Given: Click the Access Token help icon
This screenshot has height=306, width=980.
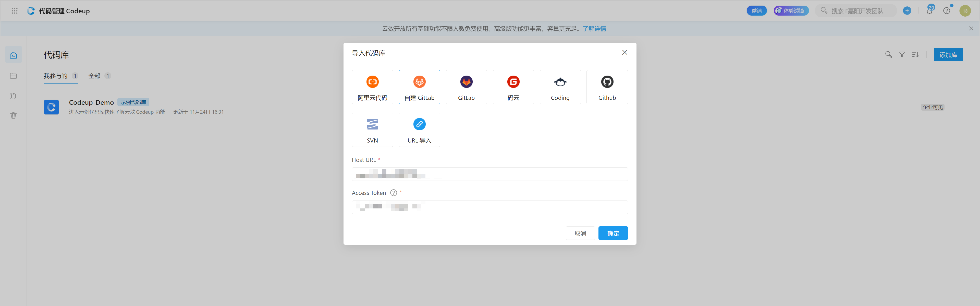Looking at the screenshot, I should (x=393, y=193).
